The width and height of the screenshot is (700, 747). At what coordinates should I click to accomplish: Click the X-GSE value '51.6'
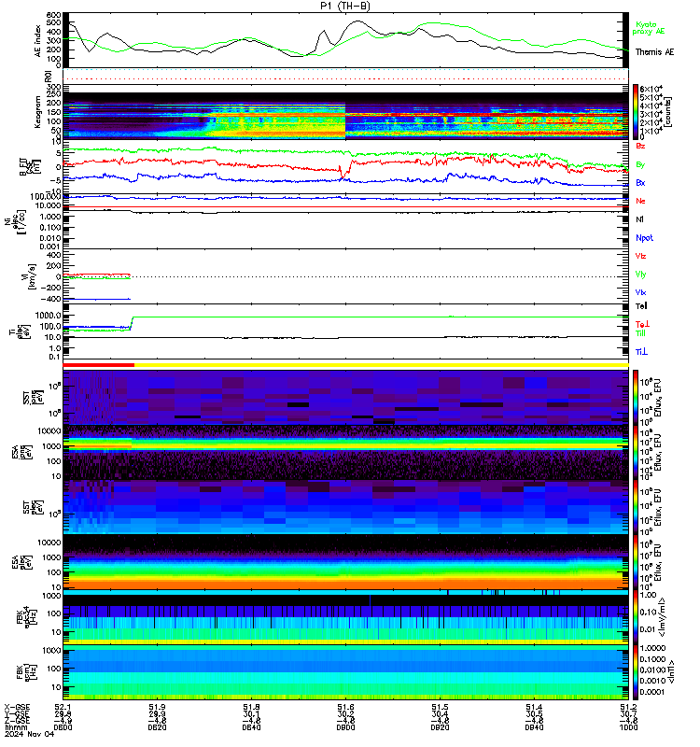point(345,707)
